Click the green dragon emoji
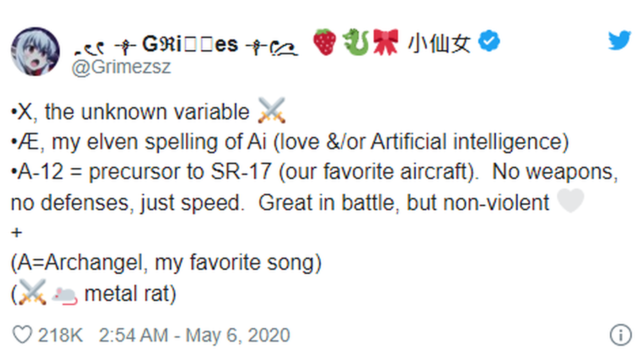 pyautogui.click(x=356, y=43)
